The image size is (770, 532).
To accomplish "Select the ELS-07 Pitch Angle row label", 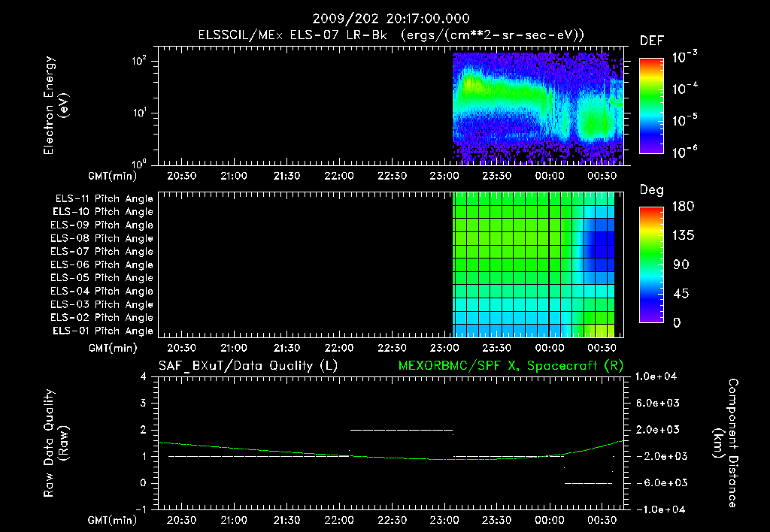I will point(102,252).
